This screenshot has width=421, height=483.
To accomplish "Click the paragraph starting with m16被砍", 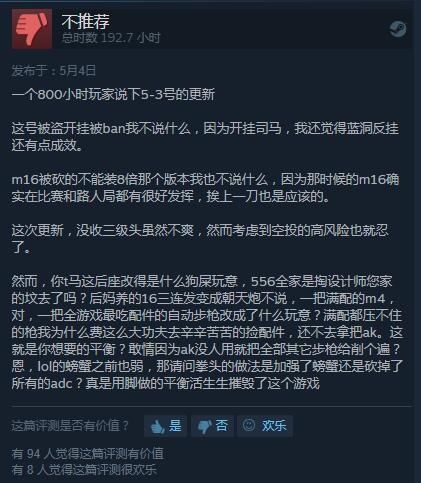I will 205,188.
